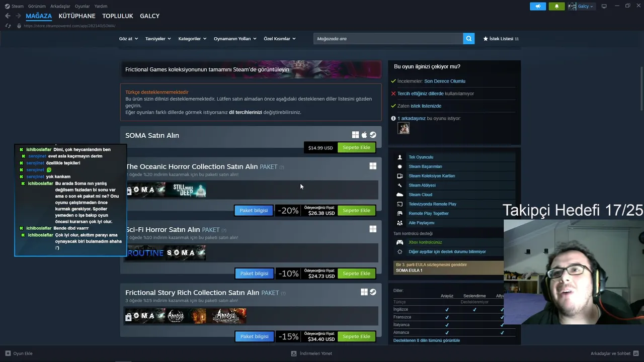Open Paket bilgisi for Sci-Fi Horror

(x=254, y=274)
